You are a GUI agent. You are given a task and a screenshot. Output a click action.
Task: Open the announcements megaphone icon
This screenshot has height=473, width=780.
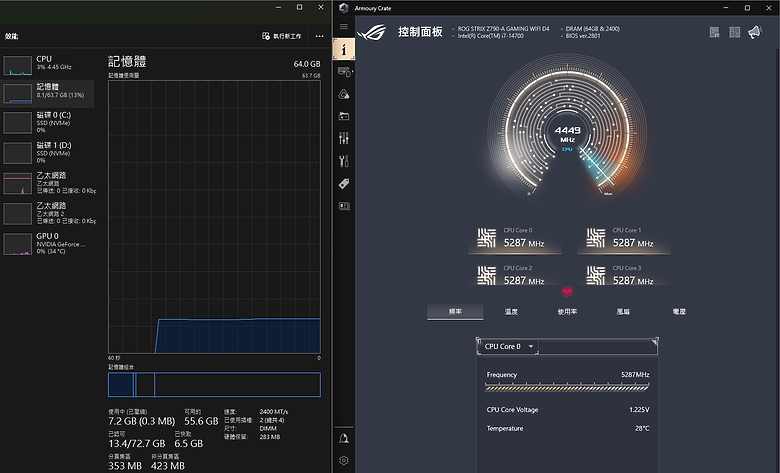pos(755,32)
